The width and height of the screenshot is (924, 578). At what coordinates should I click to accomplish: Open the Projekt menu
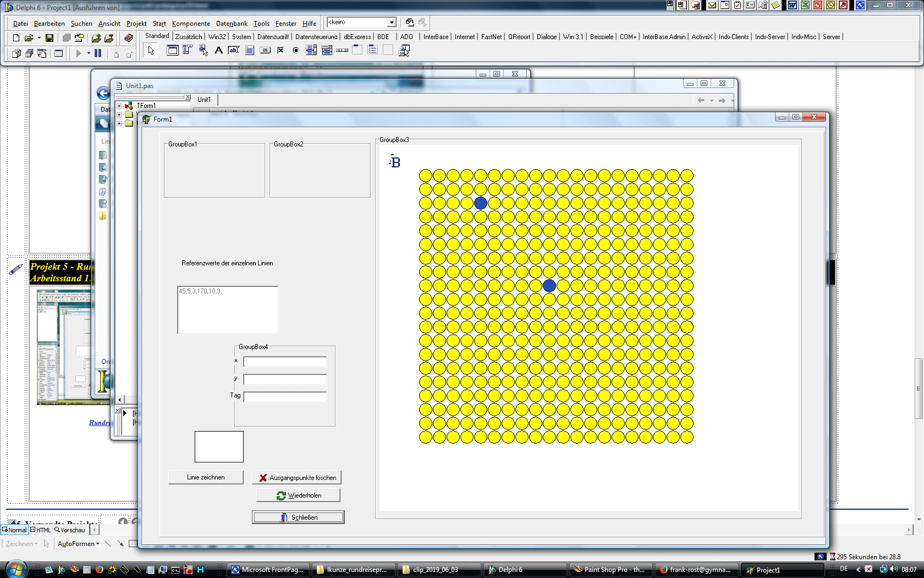point(136,24)
